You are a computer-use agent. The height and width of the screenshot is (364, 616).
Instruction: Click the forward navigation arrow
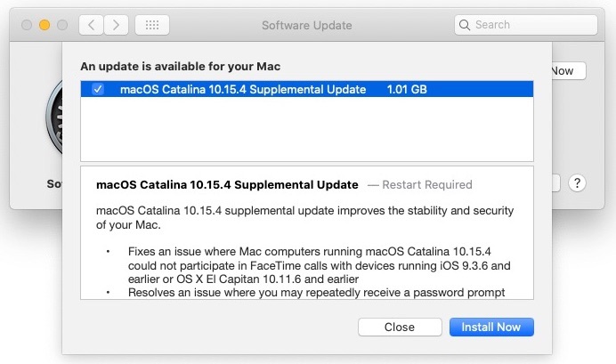pos(117,25)
